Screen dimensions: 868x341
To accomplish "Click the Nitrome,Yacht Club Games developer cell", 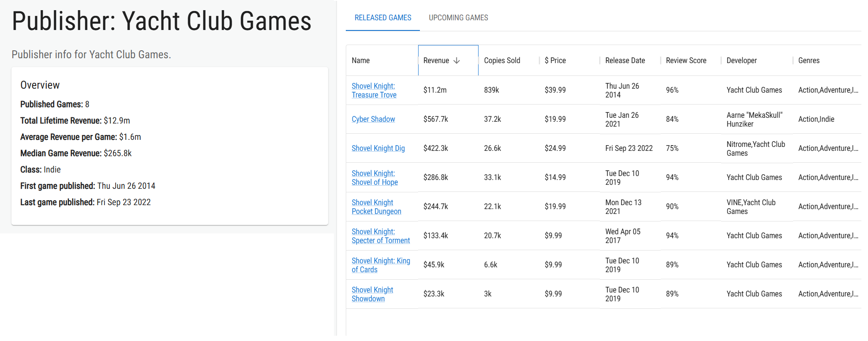I will (757, 148).
